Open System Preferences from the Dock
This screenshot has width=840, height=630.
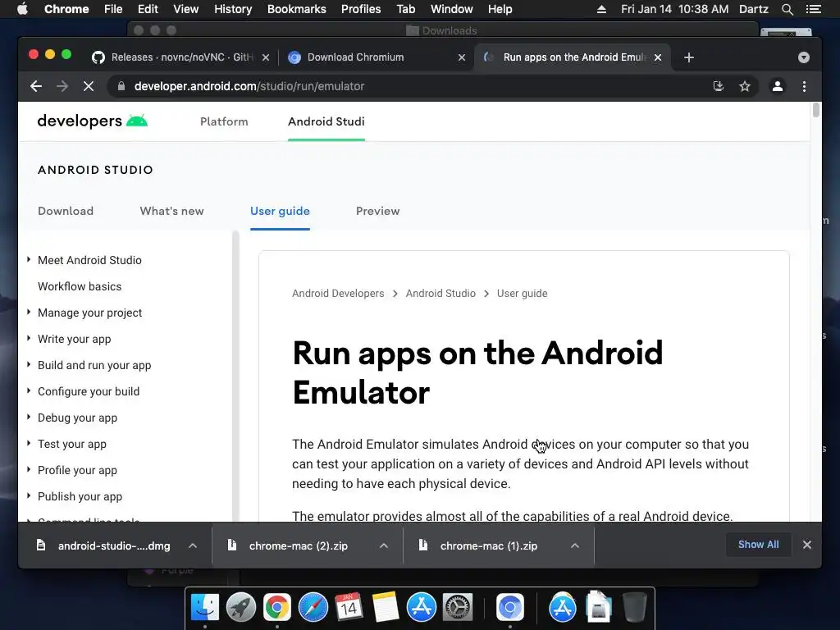pyautogui.click(x=457, y=608)
